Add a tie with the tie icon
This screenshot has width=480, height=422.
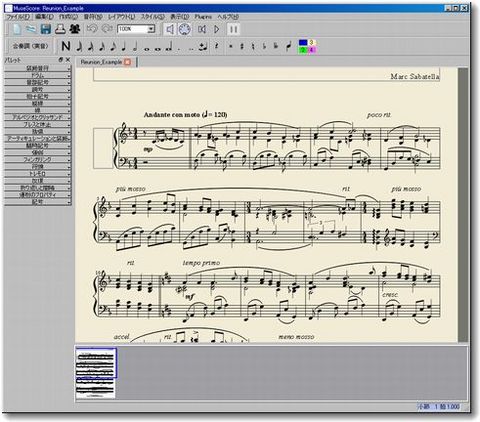(x=203, y=47)
